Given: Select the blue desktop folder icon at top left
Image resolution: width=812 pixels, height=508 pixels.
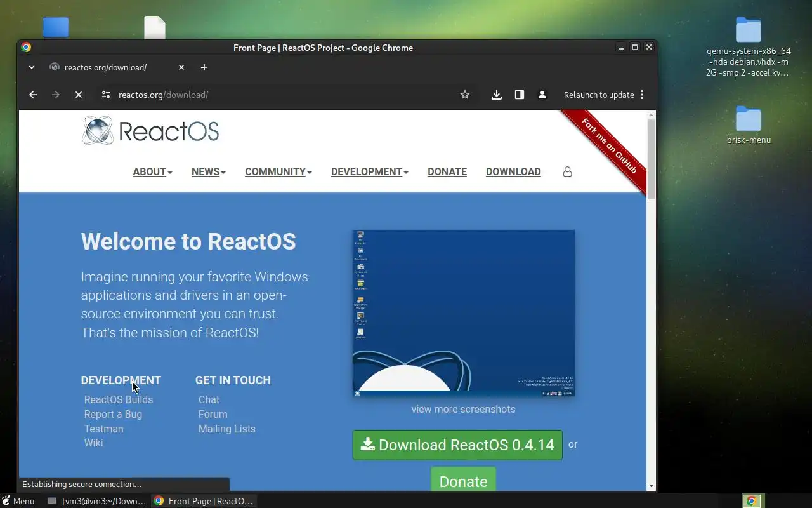Looking at the screenshot, I should coord(56,27).
